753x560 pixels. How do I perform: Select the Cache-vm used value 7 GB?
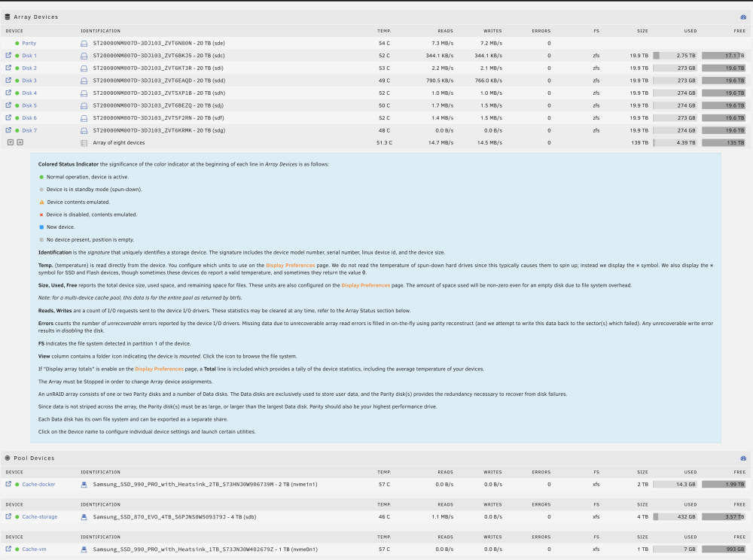coord(690,549)
